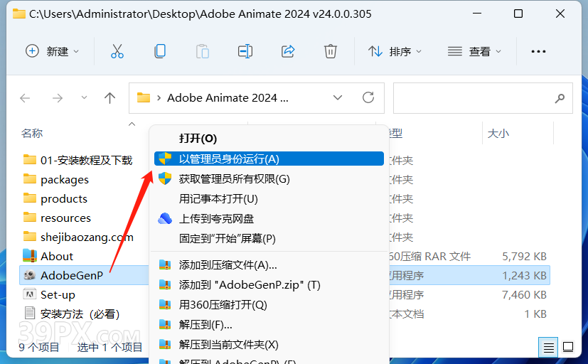
Task: Open the 查看 view dropdown
Action: pyautogui.click(x=474, y=51)
